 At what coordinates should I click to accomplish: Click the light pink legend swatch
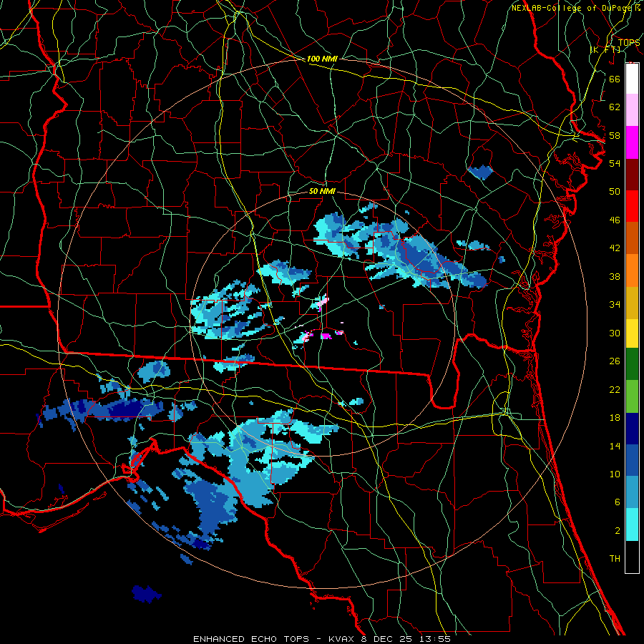click(x=632, y=110)
